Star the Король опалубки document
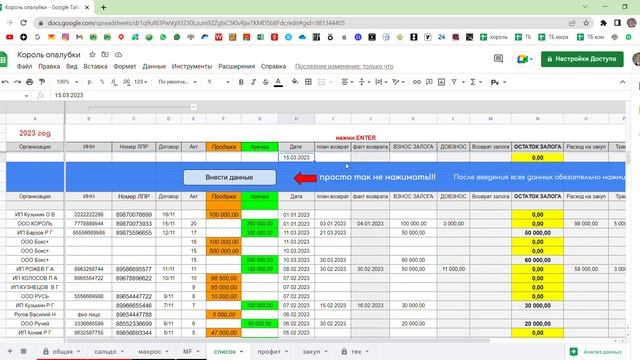The width and height of the screenshot is (640, 360). pyautogui.click(x=92, y=54)
